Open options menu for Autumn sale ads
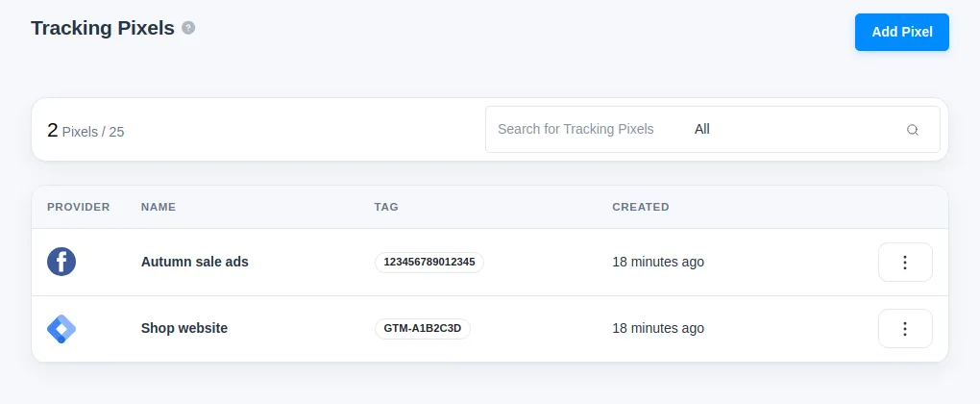 (x=905, y=262)
